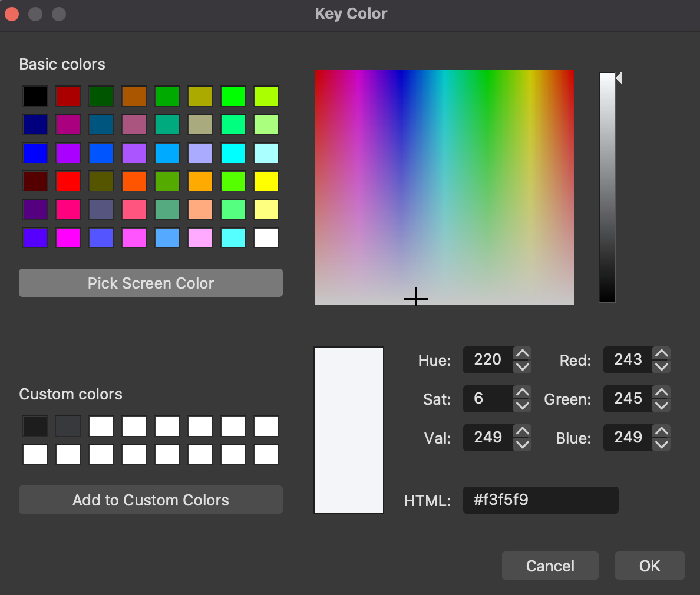Select the peach basic swatch
Screen dimensions: 700x595
click(x=200, y=209)
